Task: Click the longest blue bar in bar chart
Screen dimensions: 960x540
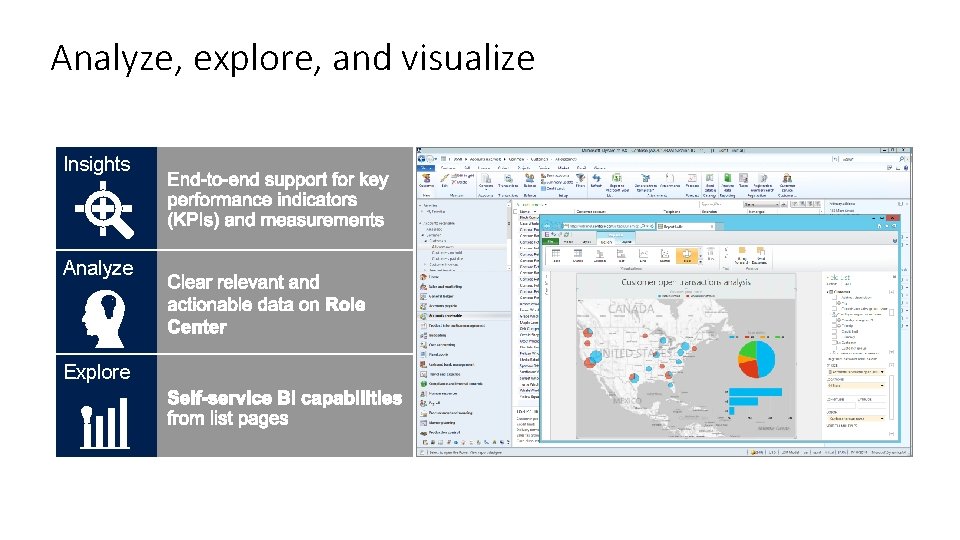Action: 756,392
